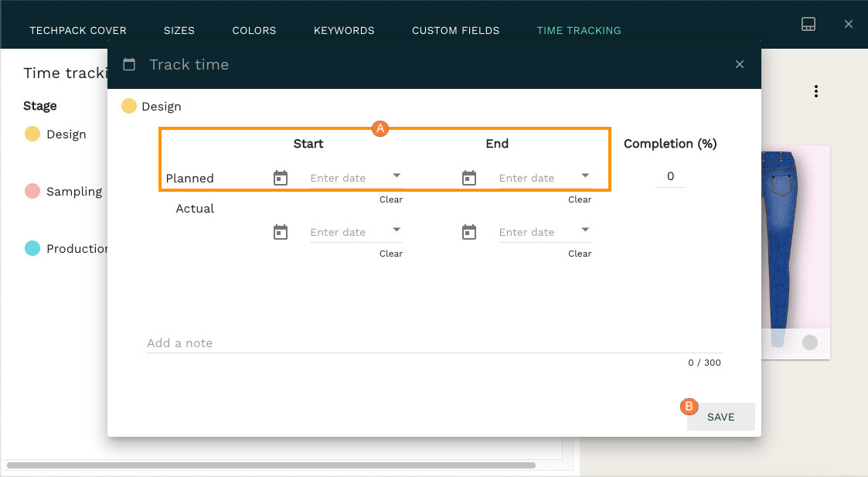Open the Actual End calendar picker icon
Viewport: 868px width, 477px height.
click(469, 232)
